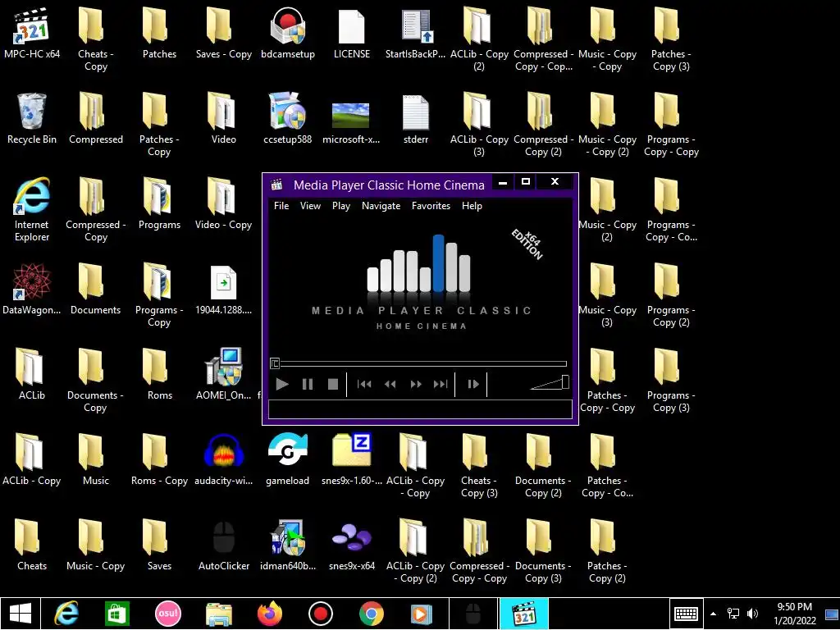The height and width of the screenshot is (630, 840).
Task: Open File Explorer from the taskbar
Action: 218,614
